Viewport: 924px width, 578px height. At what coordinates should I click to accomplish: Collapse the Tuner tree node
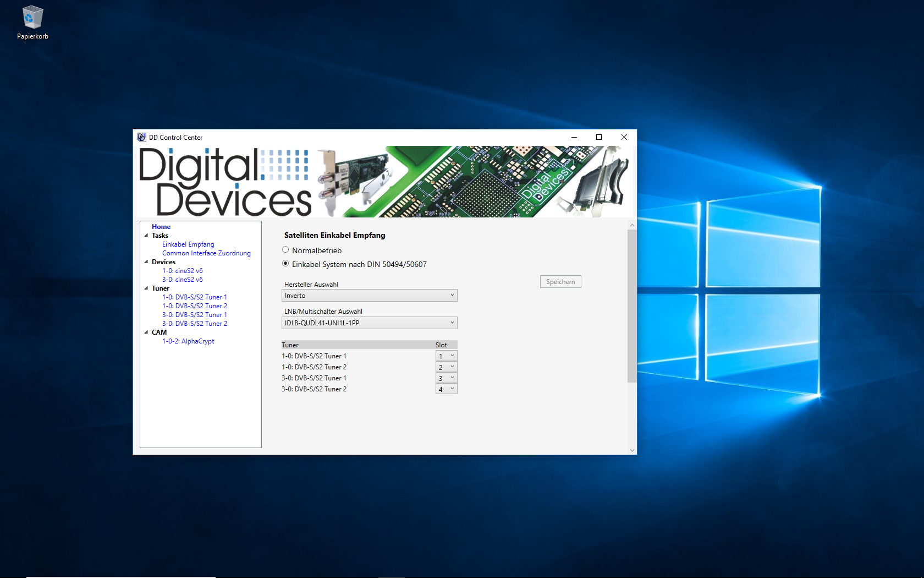[146, 288]
